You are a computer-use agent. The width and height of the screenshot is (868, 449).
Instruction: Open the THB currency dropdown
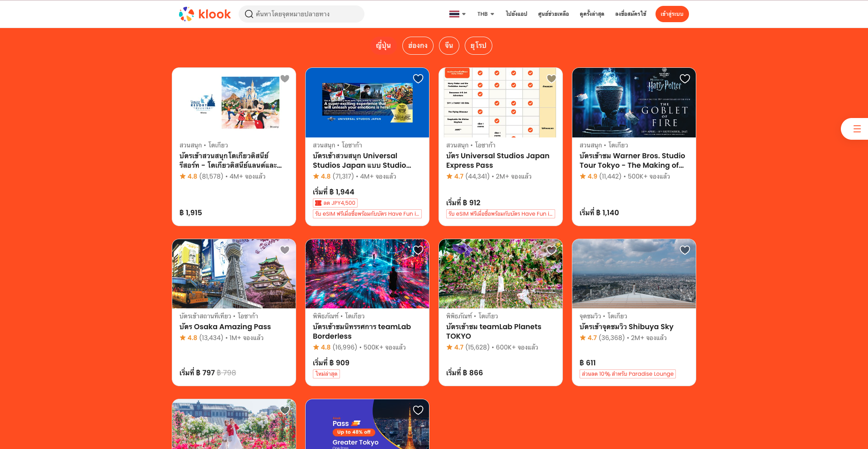point(486,14)
